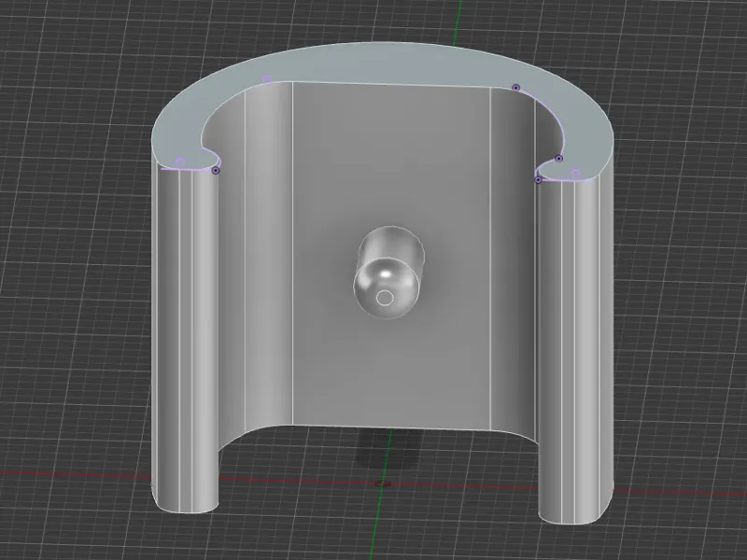Select purple constraint circle above the right leg
This screenshot has height=560, width=747.
click(575, 174)
